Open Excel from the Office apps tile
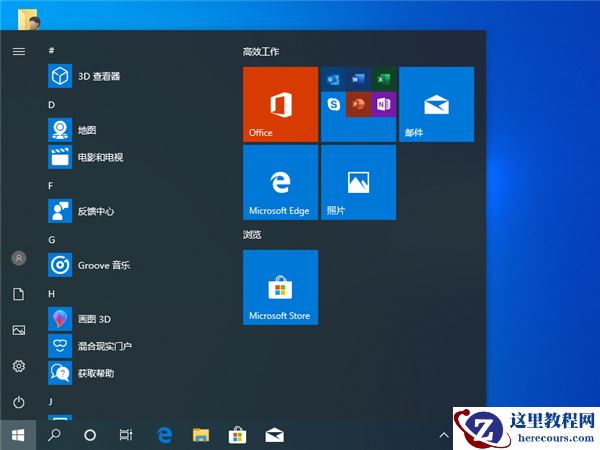600x450 pixels. [383, 79]
